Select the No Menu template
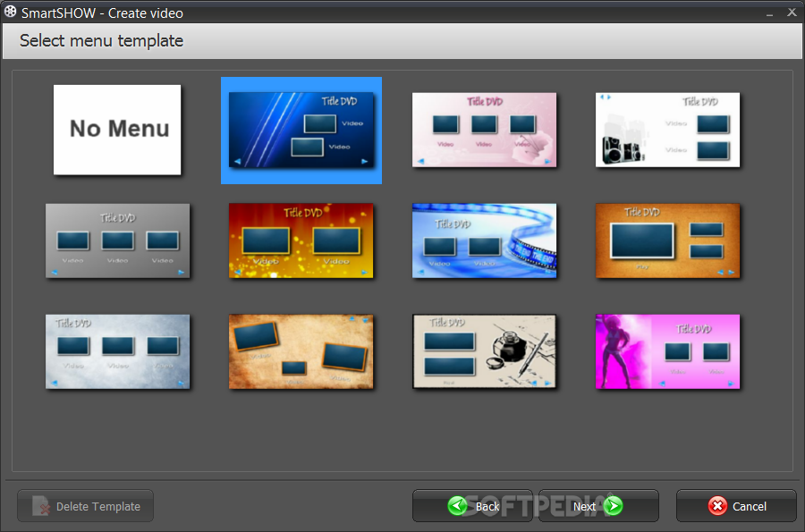The height and width of the screenshot is (532, 805). pos(117,130)
